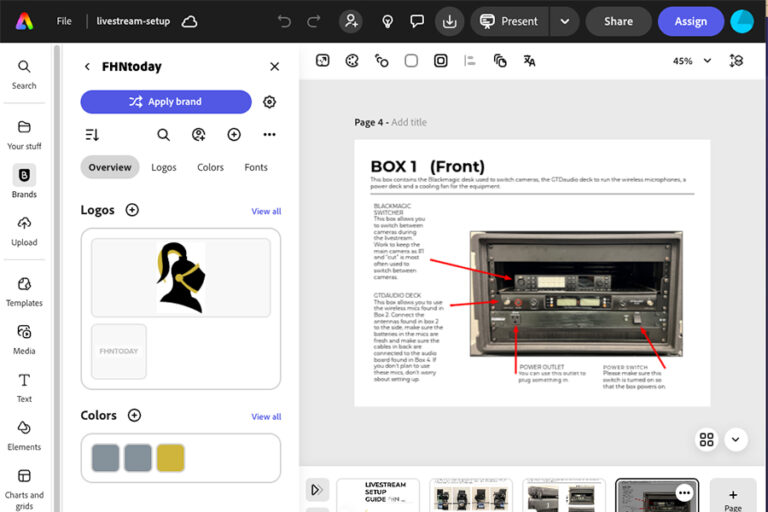Add a new logo with plus icon
Screen dimensions: 768x512
[x=132, y=210]
